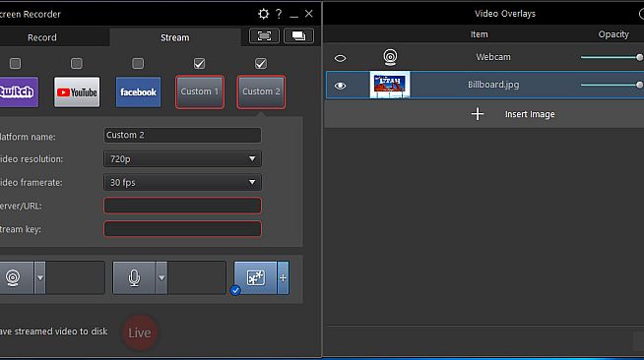Enable the Twitch checkbox
The image size is (644, 360).
click(x=15, y=64)
